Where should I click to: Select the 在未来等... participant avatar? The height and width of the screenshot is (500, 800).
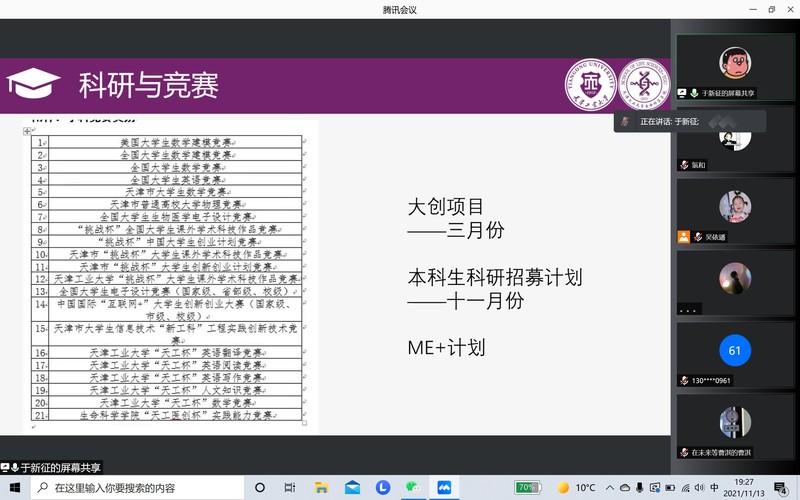(x=735, y=422)
